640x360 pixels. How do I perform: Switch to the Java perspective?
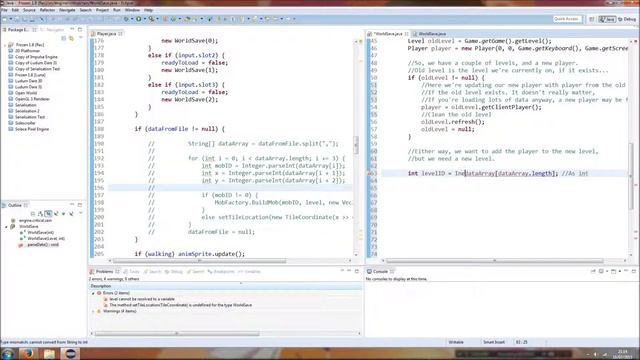tap(607, 19)
